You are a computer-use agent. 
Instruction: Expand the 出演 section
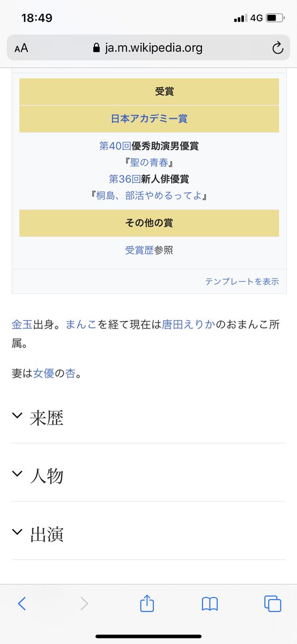[148, 534]
